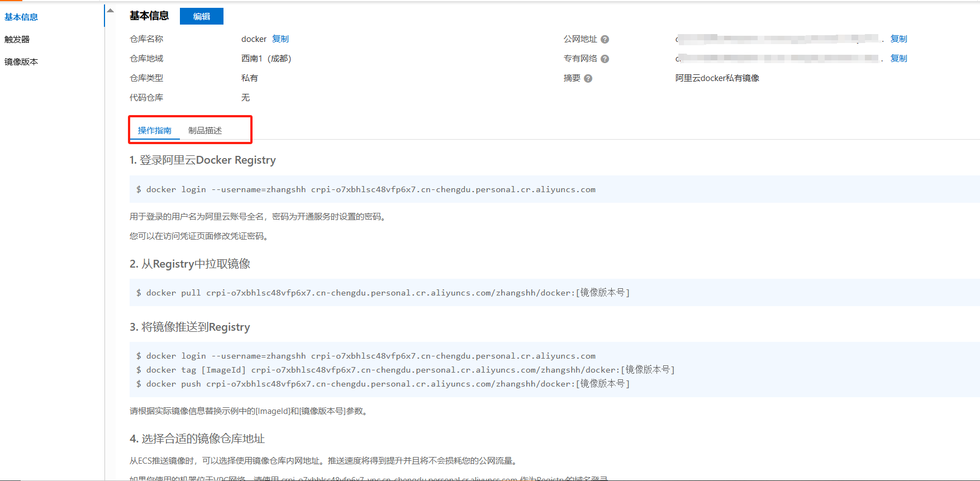
Task: Click the 阿里云docker私有镜像 summary text
Action: click(x=717, y=78)
